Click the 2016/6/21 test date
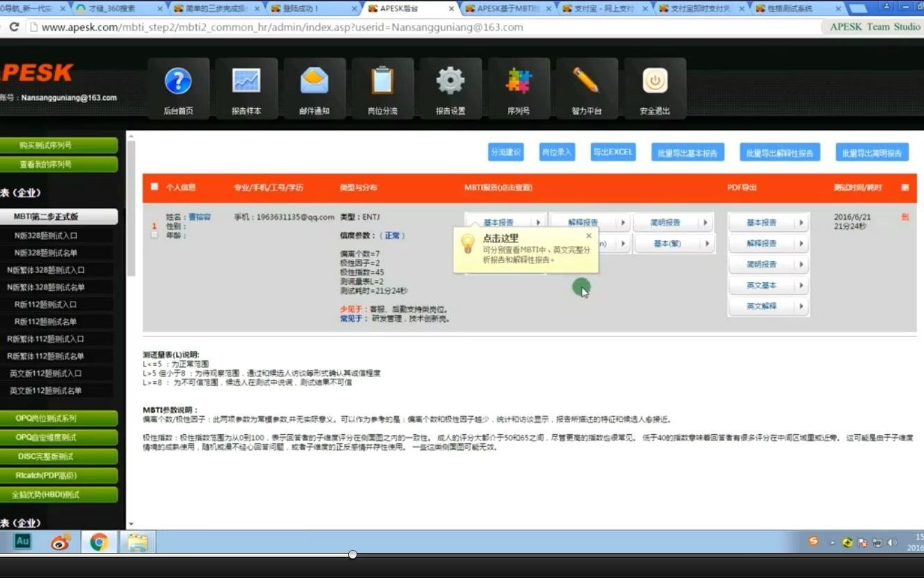The width and height of the screenshot is (924, 578). 852,217
